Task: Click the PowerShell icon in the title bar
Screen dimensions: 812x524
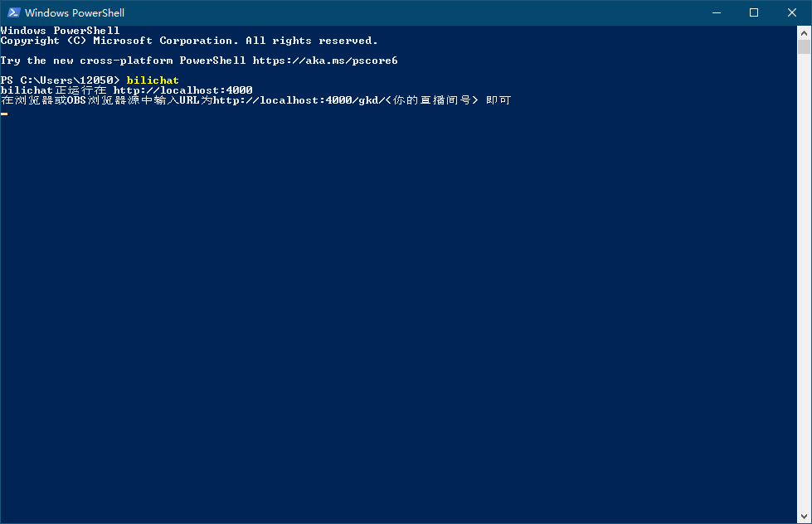Action: [x=13, y=12]
